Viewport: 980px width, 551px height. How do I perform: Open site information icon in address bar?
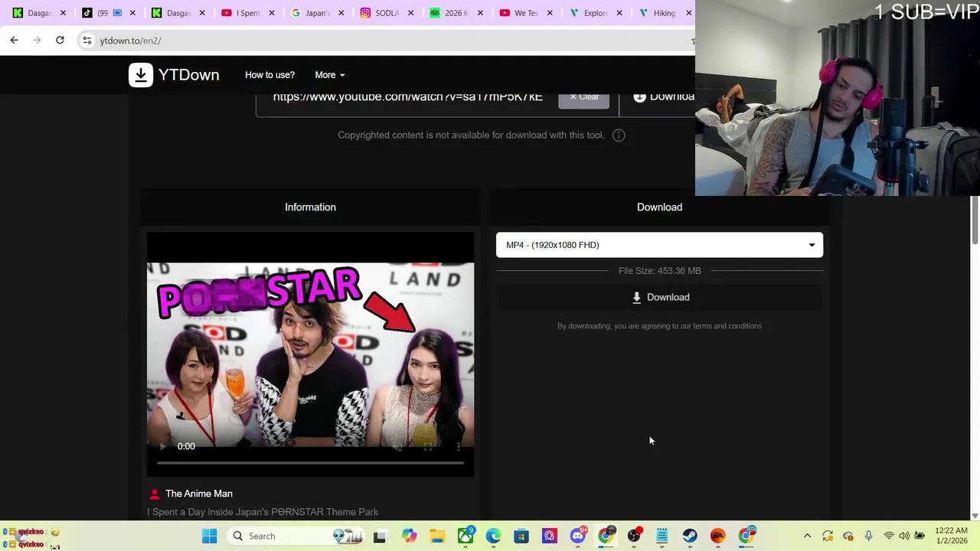click(87, 41)
